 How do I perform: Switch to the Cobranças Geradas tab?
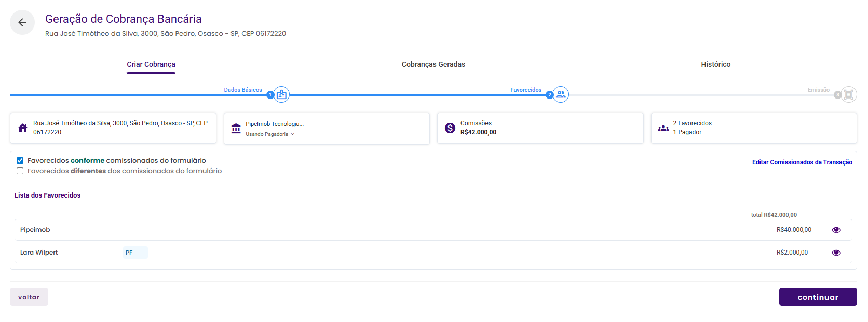(433, 64)
